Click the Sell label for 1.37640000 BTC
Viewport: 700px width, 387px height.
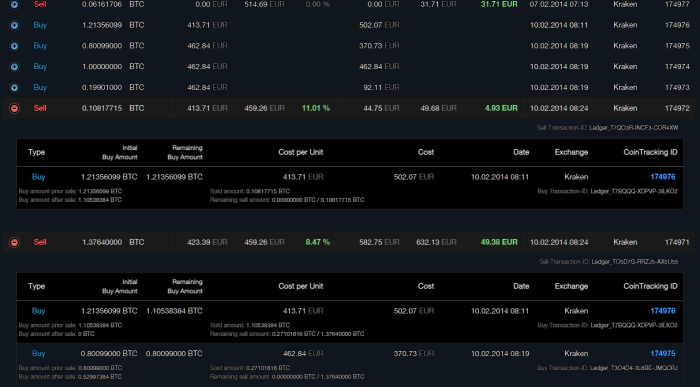(40, 242)
